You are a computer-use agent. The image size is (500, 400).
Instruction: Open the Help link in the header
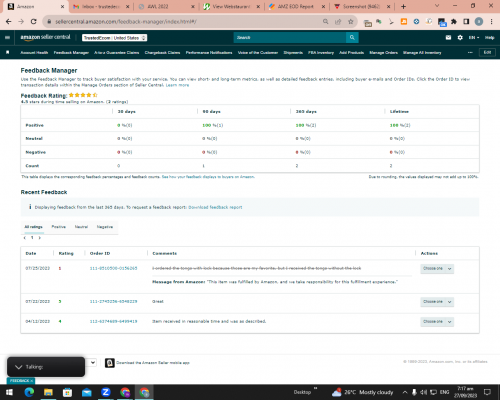(x=489, y=38)
